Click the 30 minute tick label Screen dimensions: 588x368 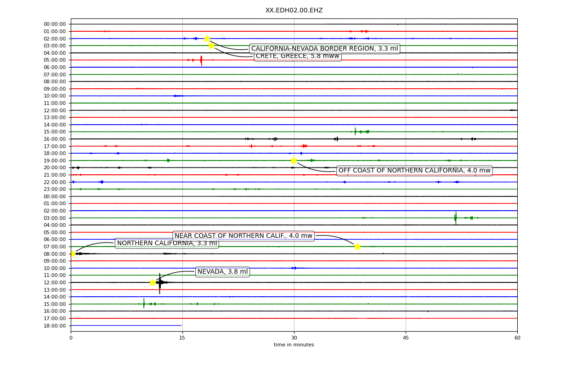[x=294, y=338]
